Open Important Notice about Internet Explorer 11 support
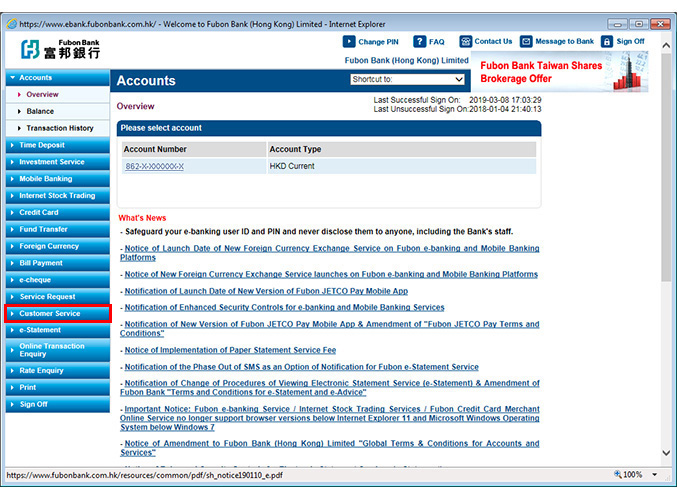677x500 pixels. click(330, 418)
